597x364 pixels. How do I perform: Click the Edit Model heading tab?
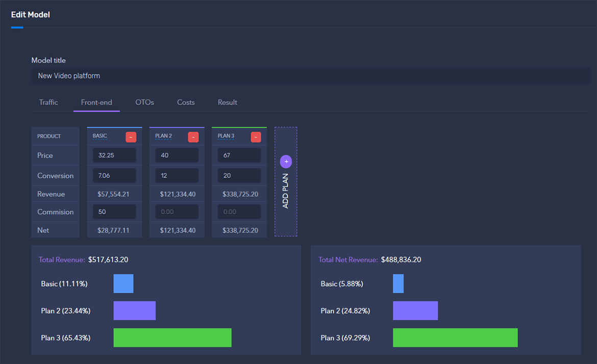coord(31,15)
